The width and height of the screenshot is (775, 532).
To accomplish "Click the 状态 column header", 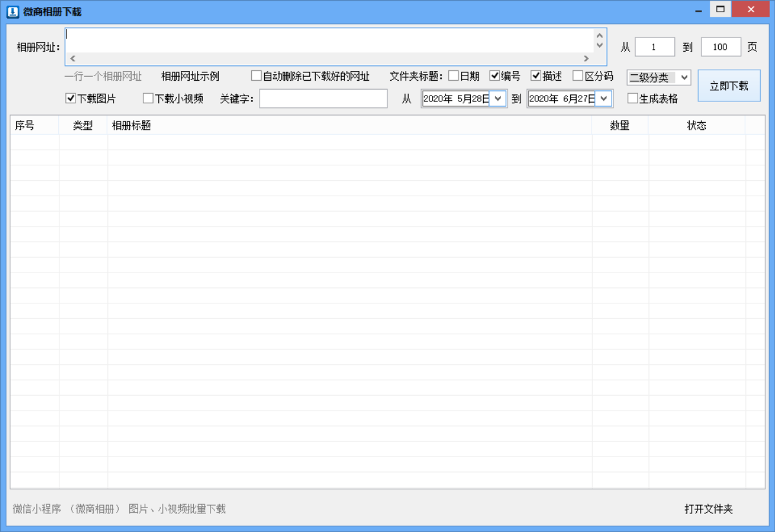I will [x=697, y=125].
